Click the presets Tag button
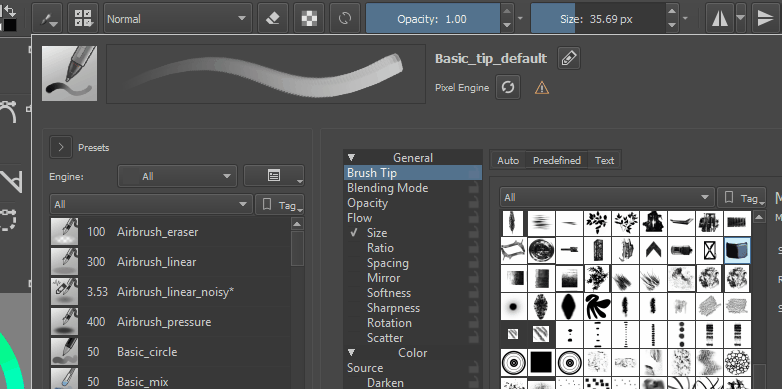782x389 pixels. (280, 204)
